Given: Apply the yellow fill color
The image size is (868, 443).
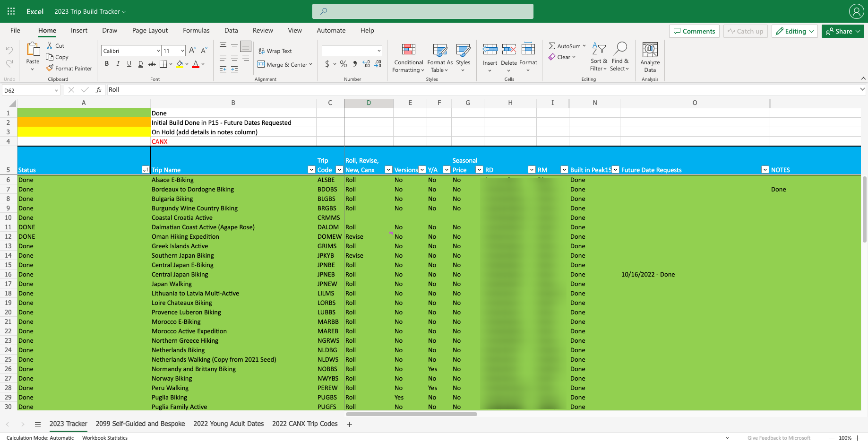Looking at the screenshot, I should click(x=180, y=64).
